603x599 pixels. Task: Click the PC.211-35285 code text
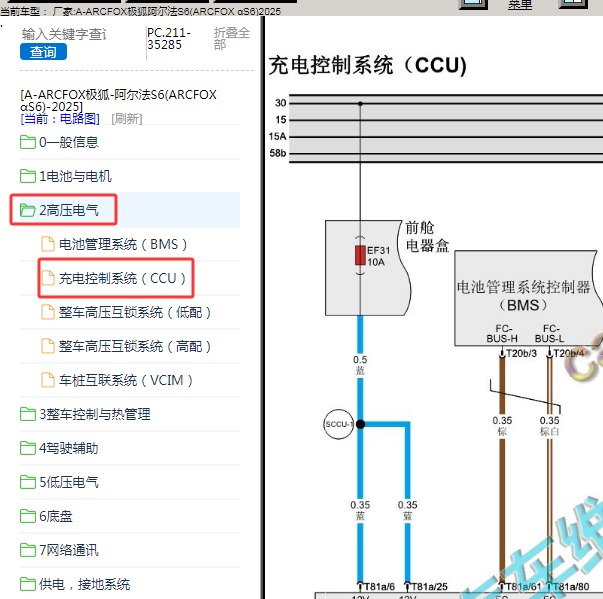[x=169, y=38]
